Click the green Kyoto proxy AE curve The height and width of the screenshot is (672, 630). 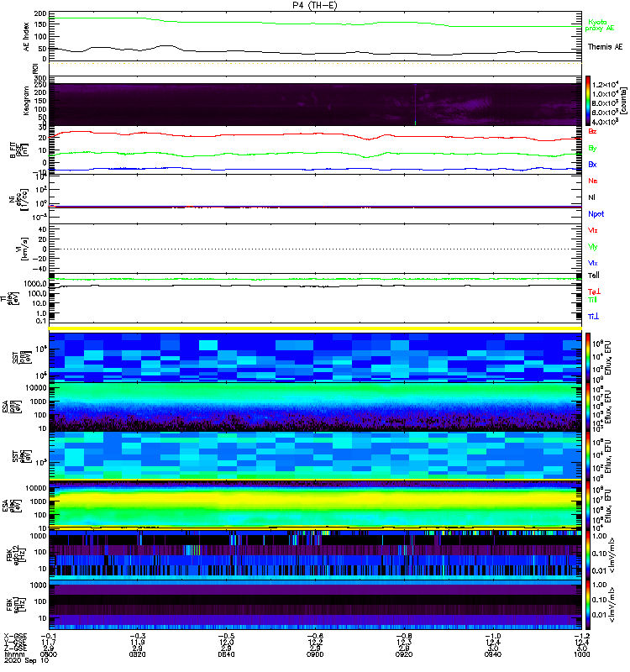[315, 24]
